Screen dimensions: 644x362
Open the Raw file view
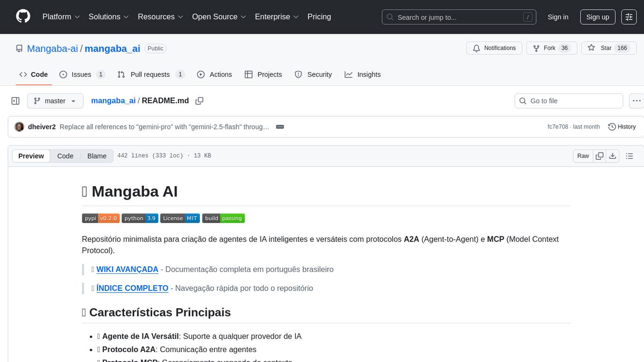coord(583,156)
